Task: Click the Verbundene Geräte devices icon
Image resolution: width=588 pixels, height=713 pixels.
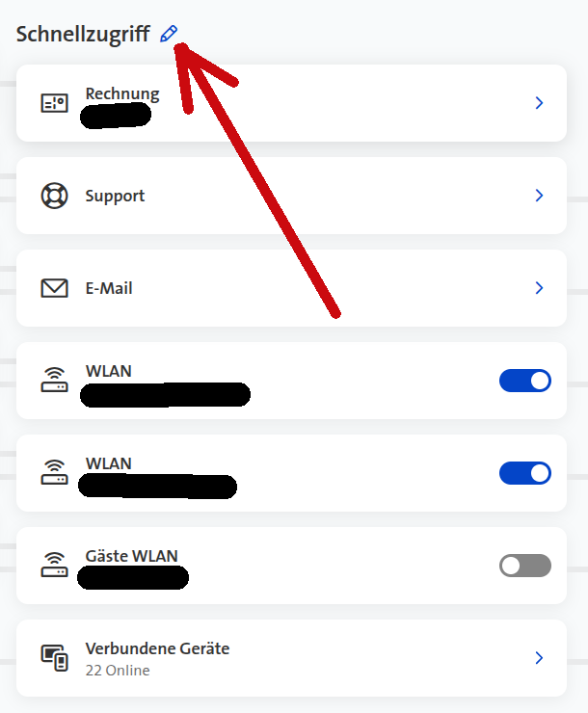Action: coord(55,657)
